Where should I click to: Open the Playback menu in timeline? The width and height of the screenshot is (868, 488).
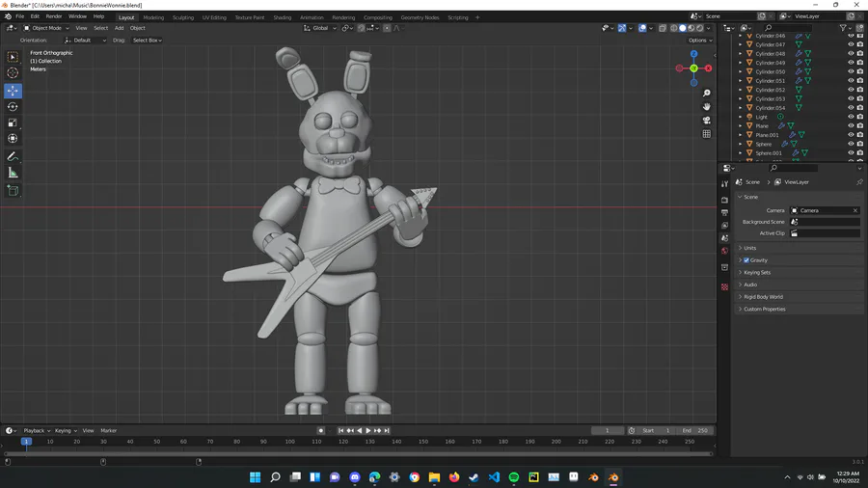coord(37,430)
